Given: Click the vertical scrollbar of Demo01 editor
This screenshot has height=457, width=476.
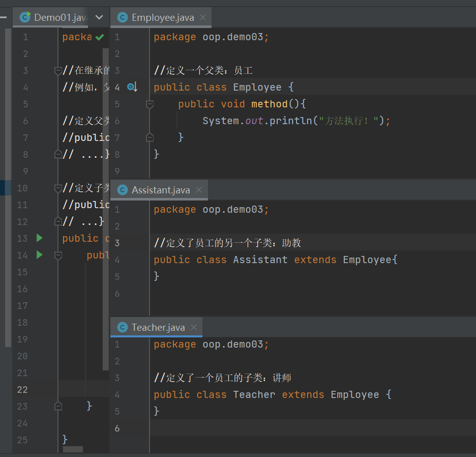Looking at the screenshot, I should 106,209.
